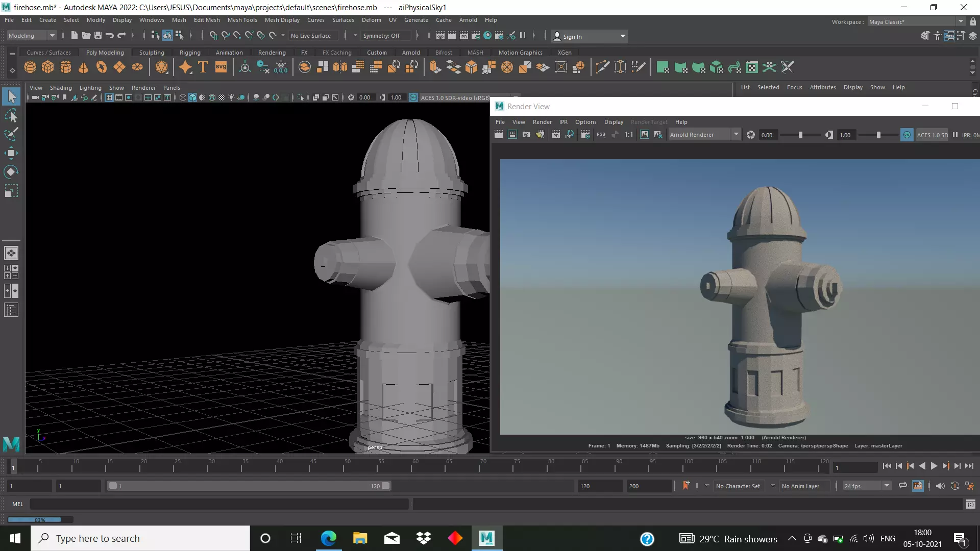Image resolution: width=980 pixels, height=551 pixels.
Task: Toggle viewport grid display
Action: (x=109, y=97)
